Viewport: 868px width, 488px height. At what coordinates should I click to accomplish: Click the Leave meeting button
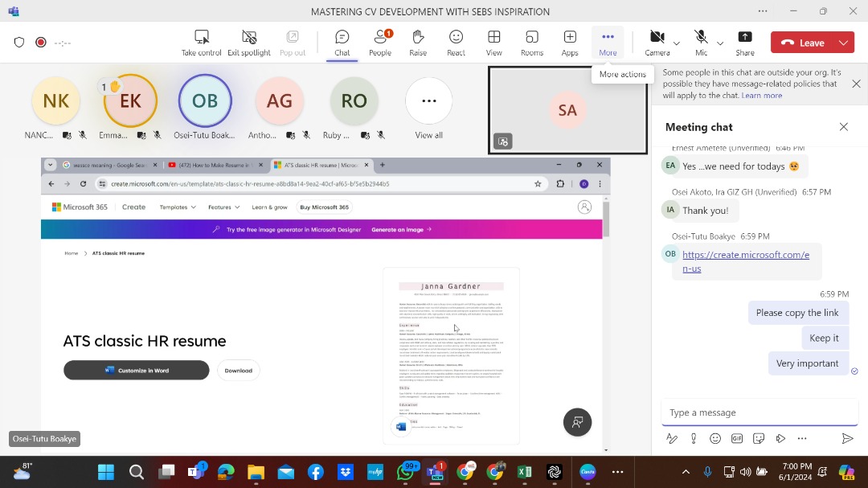coord(802,43)
